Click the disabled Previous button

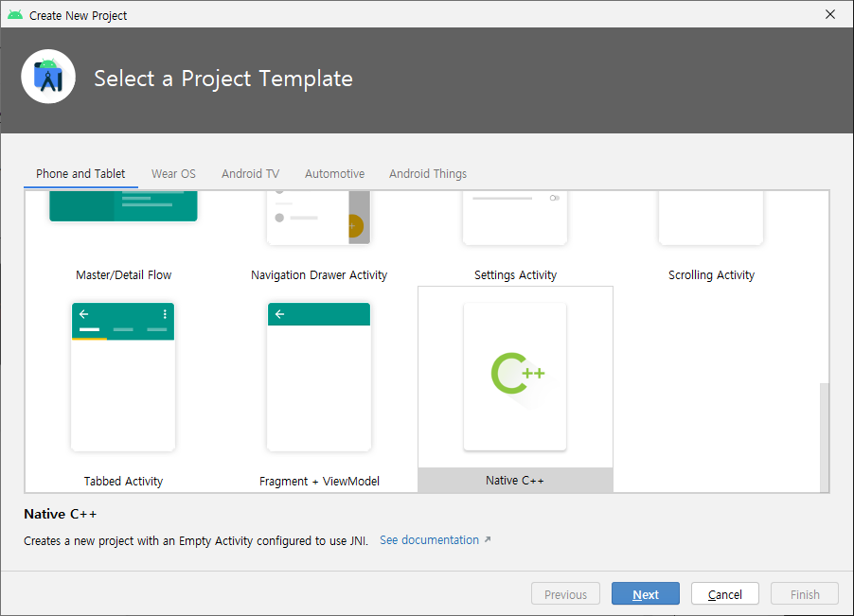tap(565, 593)
